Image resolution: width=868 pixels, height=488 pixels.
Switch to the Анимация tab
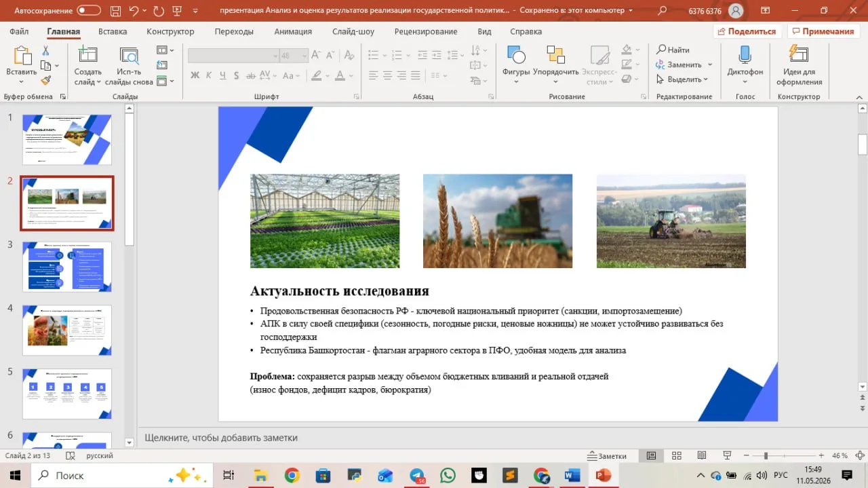click(293, 32)
